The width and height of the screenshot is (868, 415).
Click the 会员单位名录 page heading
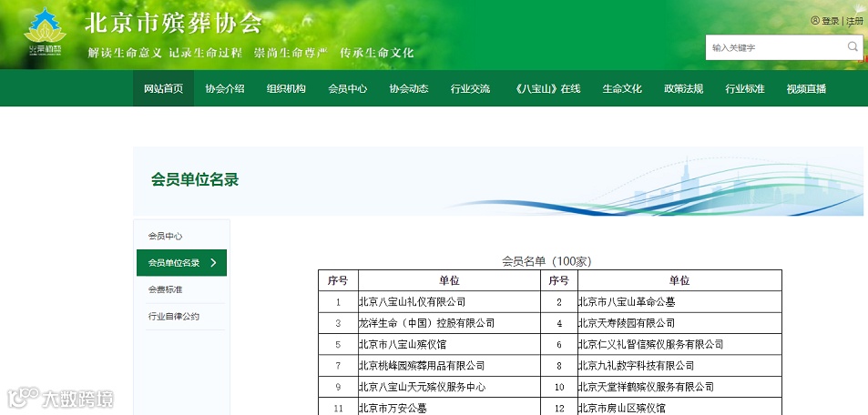195,180
